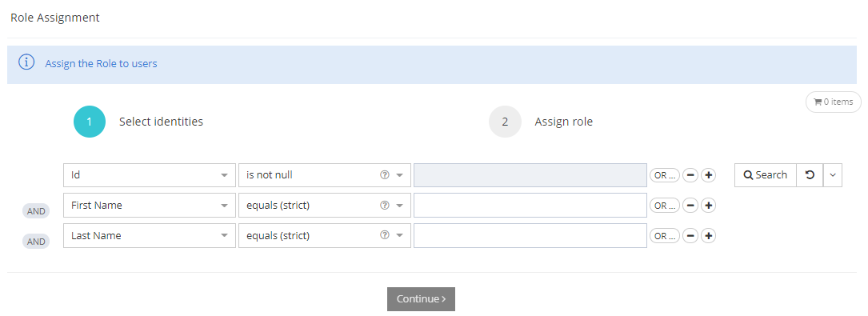Viewport: 868px width, 316px height.
Task: Remove the First Name filter row
Action: tap(690, 206)
